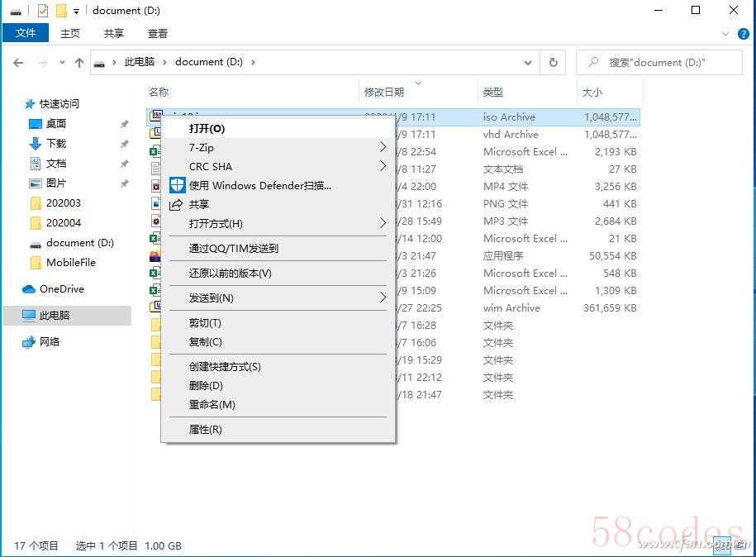This screenshot has height=557, width=756.
Task: Expand the 发送到(N) submenu
Action: 278,298
